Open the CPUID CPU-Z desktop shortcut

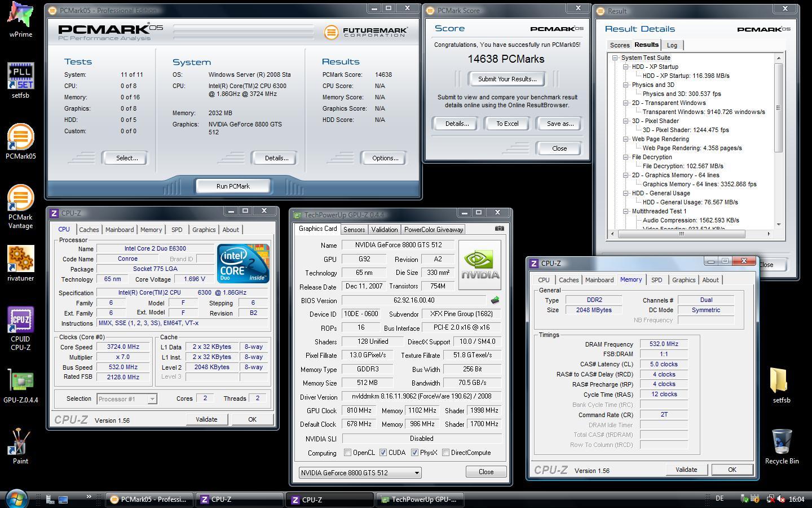(20, 329)
